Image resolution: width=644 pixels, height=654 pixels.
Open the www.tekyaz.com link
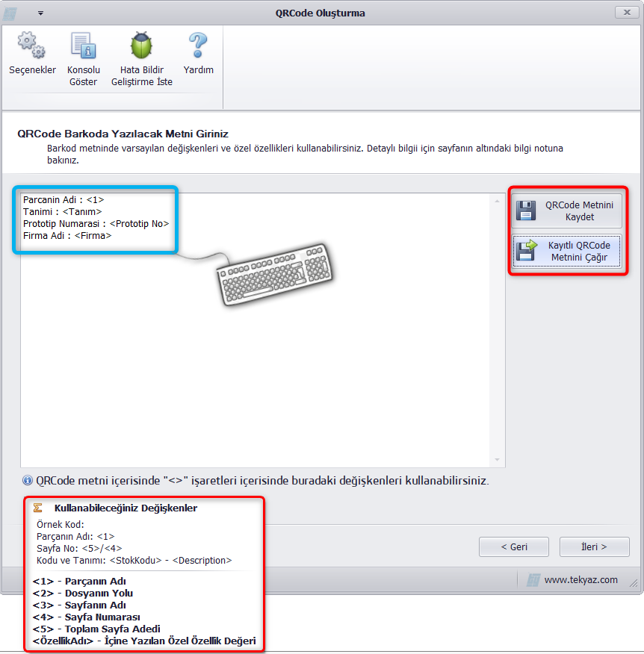(580, 580)
